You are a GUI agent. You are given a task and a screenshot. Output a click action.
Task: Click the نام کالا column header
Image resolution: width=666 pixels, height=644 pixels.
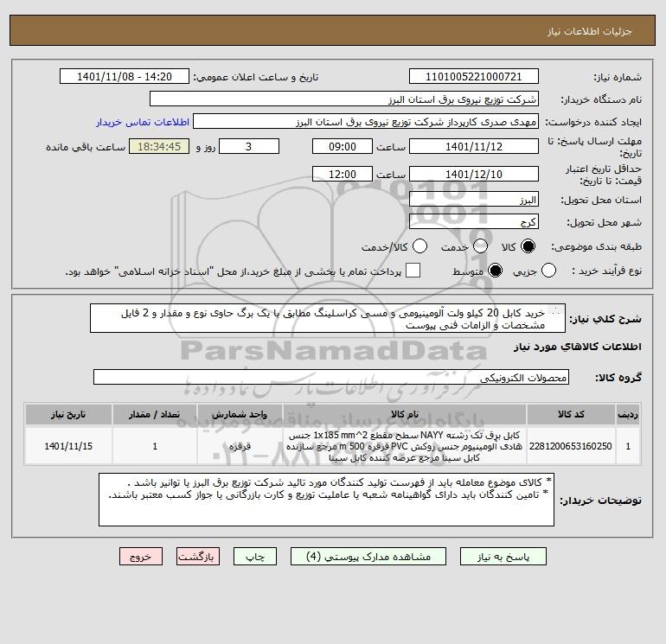coord(405,414)
